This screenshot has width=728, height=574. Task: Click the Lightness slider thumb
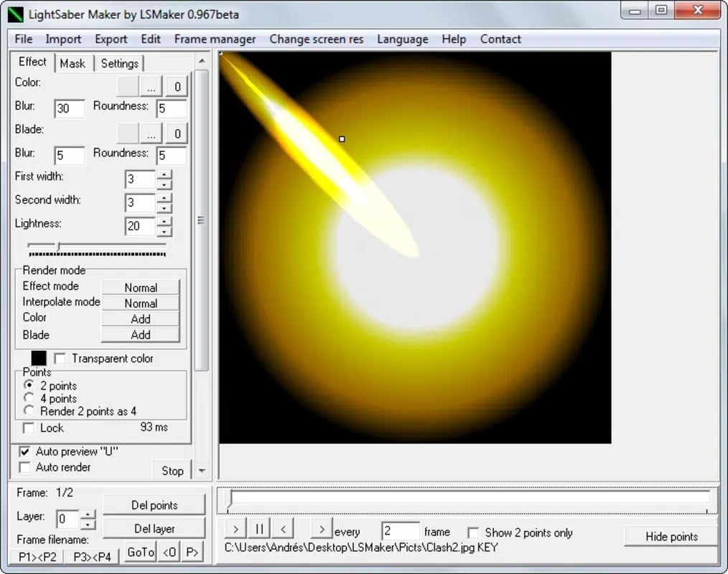[58, 246]
